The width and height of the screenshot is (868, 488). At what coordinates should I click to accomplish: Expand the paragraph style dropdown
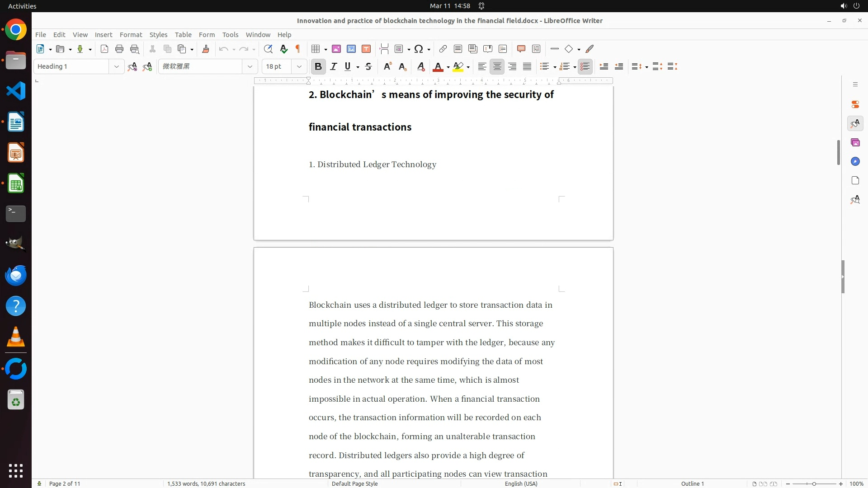pos(116,66)
